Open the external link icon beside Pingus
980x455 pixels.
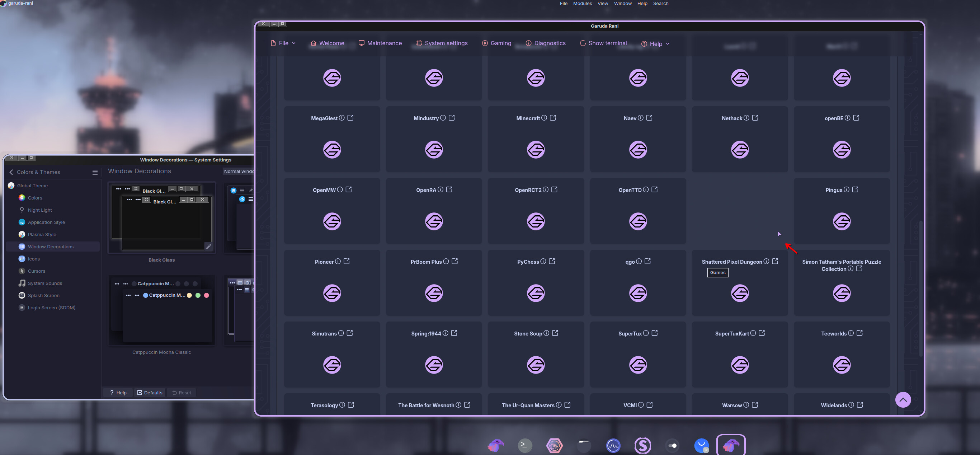pyautogui.click(x=855, y=189)
